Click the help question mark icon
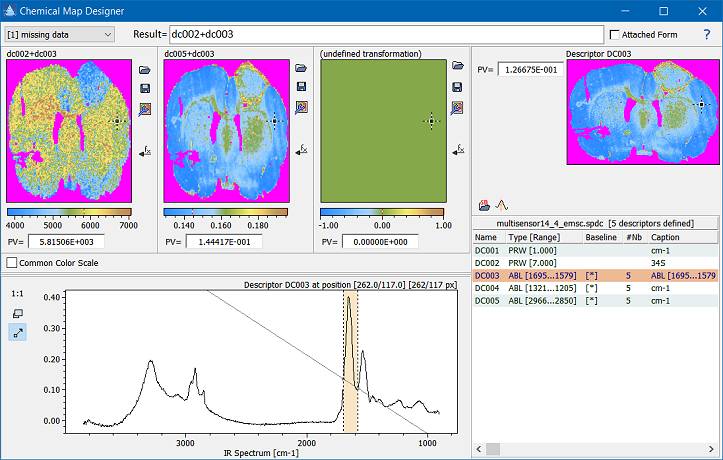Screen dimensions: 723x460 tap(706, 34)
